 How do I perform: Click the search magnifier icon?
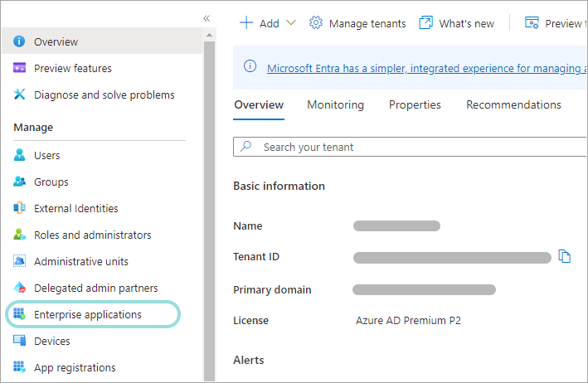[246, 146]
